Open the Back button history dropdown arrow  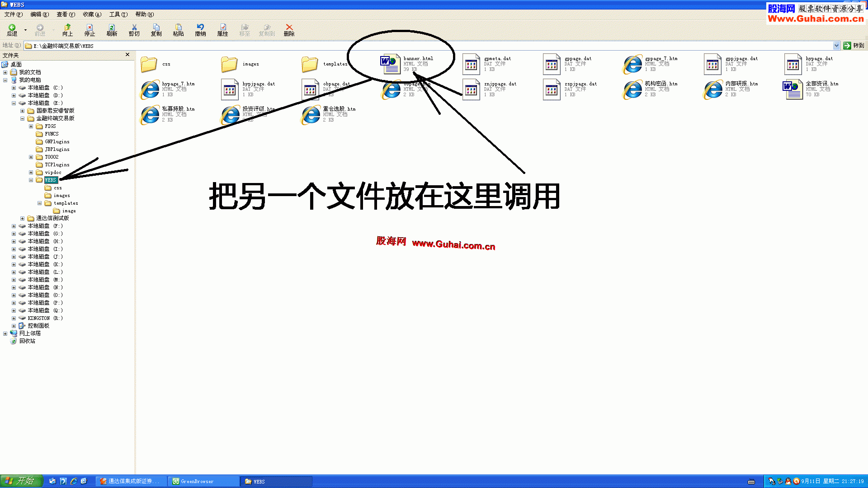25,30
